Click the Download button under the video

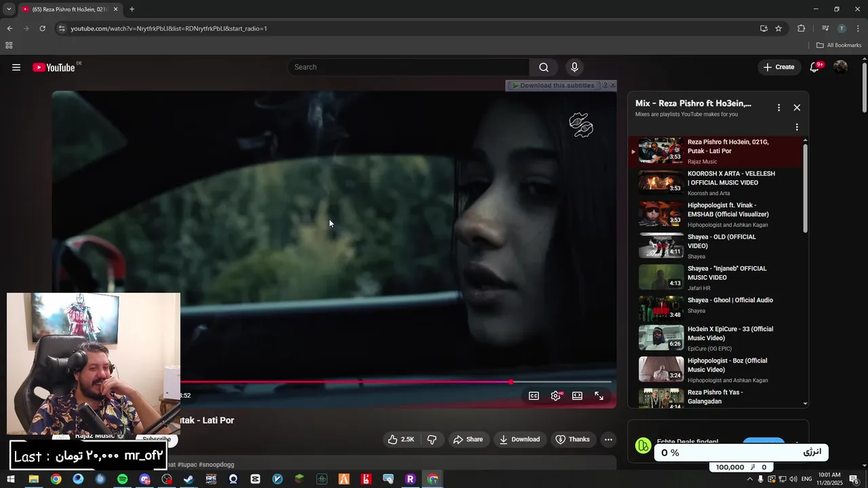point(519,439)
